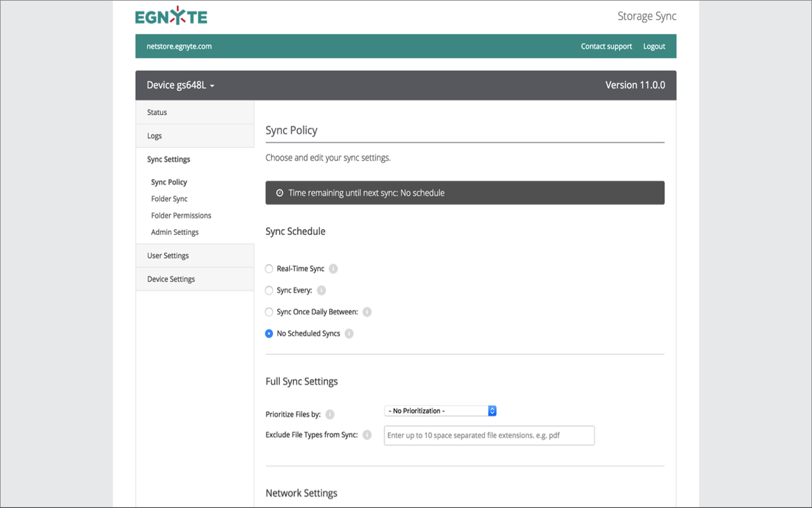The image size is (812, 508).
Task: Open the Prioritize Files by info tooltip
Action: pyautogui.click(x=329, y=414)
